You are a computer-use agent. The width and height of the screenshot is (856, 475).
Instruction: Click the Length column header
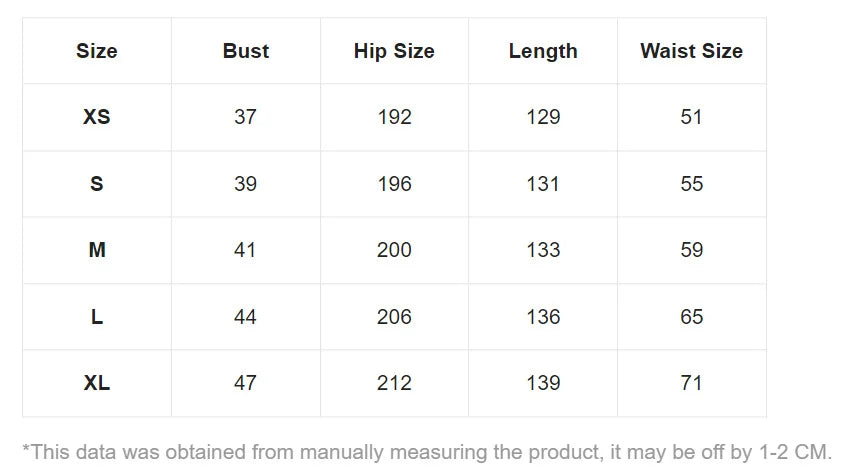pyautogui.click(x=543, y=51)
